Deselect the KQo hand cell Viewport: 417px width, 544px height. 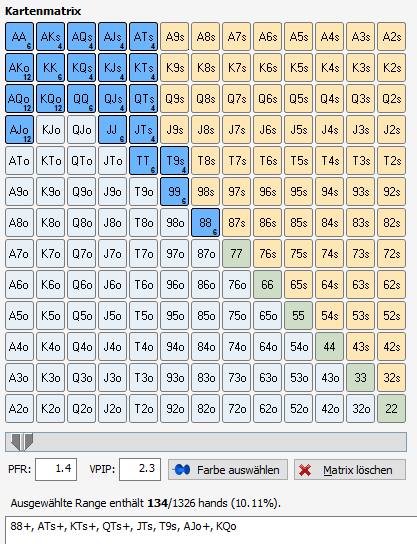[x=51, y=99]
